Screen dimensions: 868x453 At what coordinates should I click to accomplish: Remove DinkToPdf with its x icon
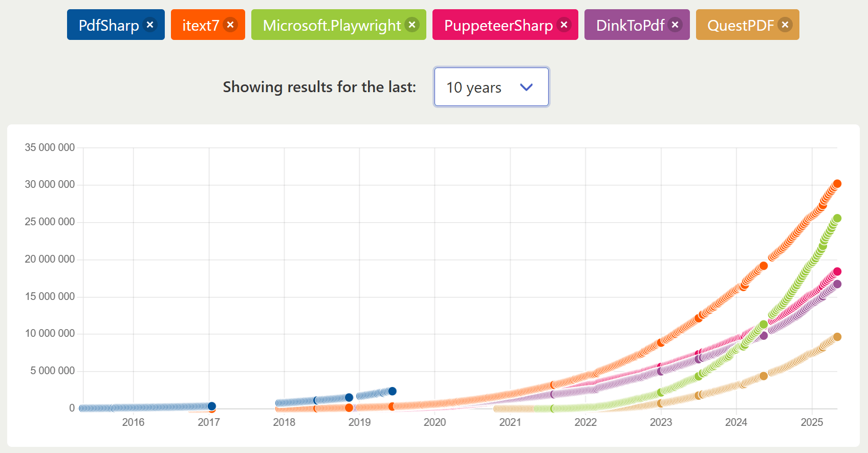675,25
